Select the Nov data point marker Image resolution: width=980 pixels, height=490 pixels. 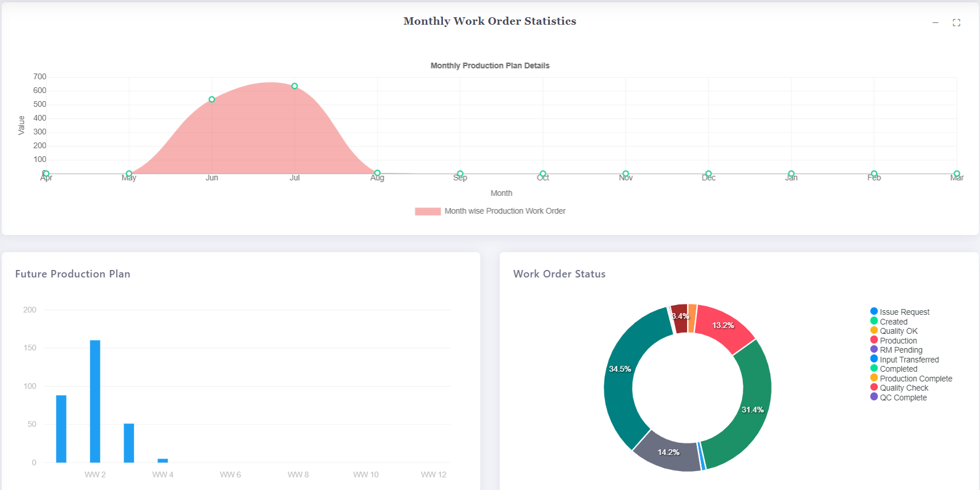pos(626,173)
